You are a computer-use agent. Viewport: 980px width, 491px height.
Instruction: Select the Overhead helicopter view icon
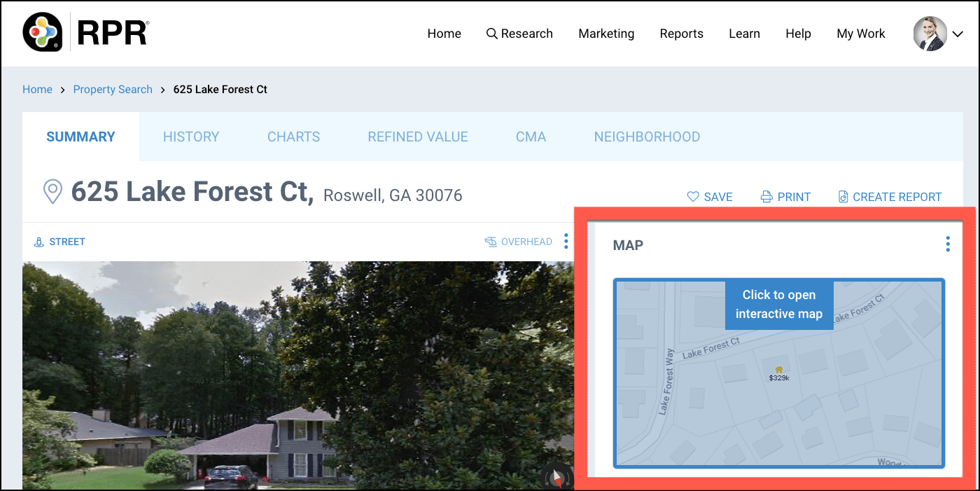click(x=491, y=242)
